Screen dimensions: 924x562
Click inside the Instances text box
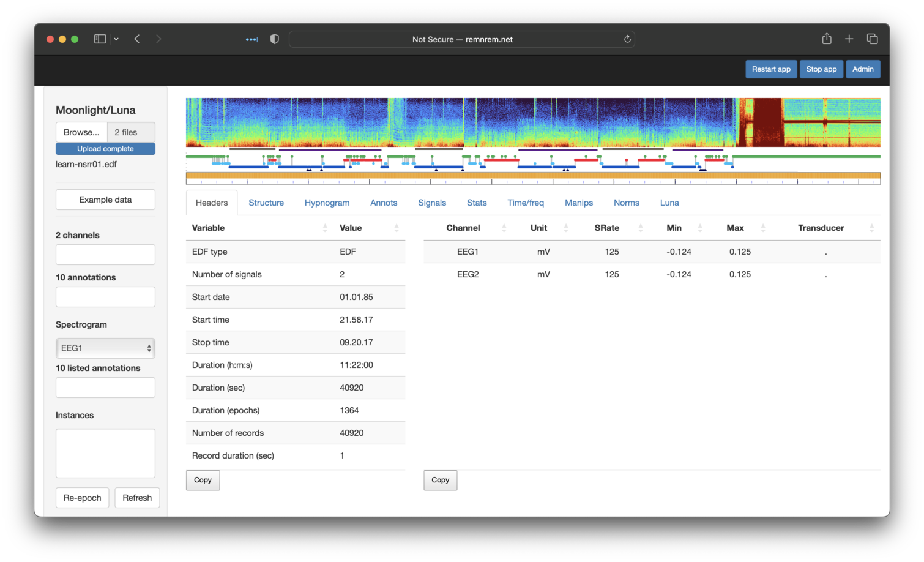click(105, 453)
